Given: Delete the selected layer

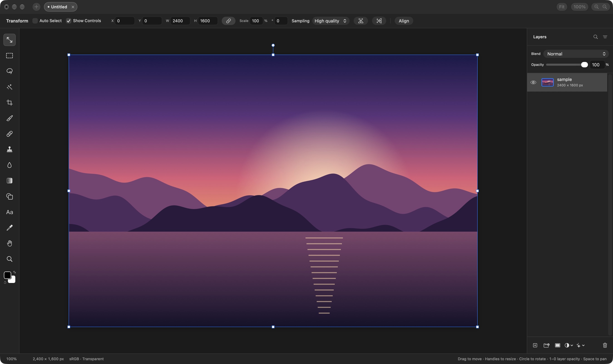Looking at the screenshot, I should point(605,345).
